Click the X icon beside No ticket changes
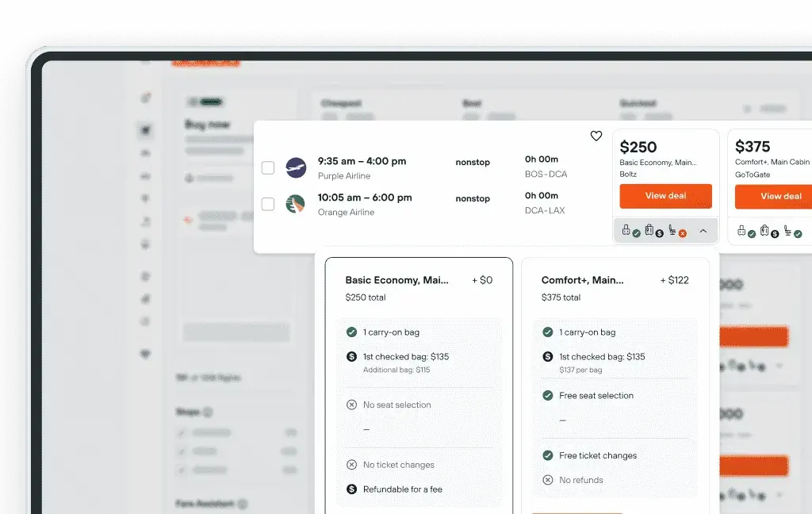This screenshot has width=812, height=514. (351, 465)
